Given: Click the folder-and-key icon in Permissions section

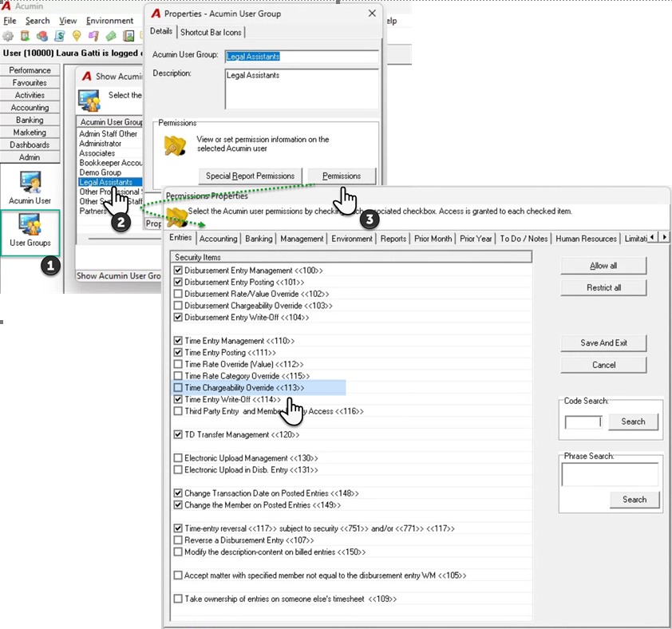Looking at the screenshot, I should click(175, 146).
